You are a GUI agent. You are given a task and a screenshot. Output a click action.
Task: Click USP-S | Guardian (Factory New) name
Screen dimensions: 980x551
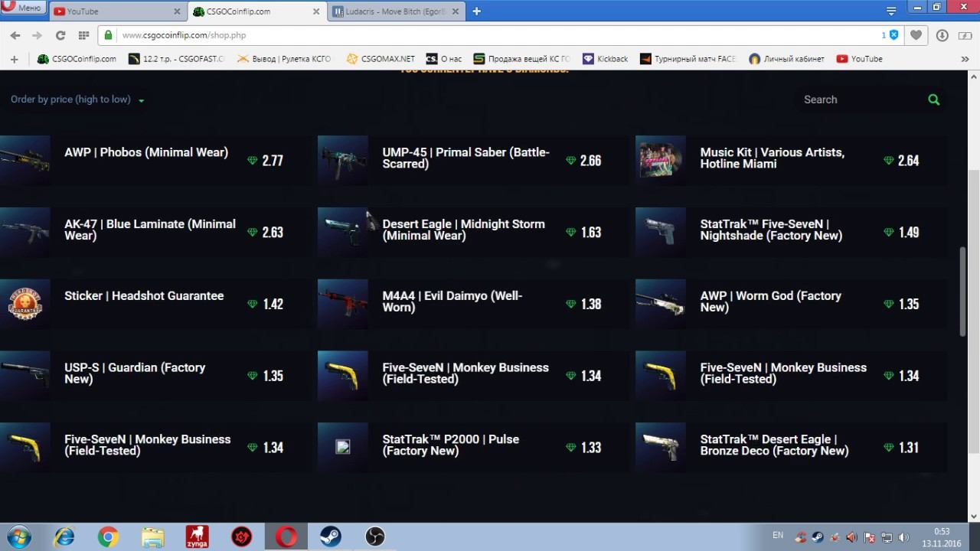coord(135,373)
